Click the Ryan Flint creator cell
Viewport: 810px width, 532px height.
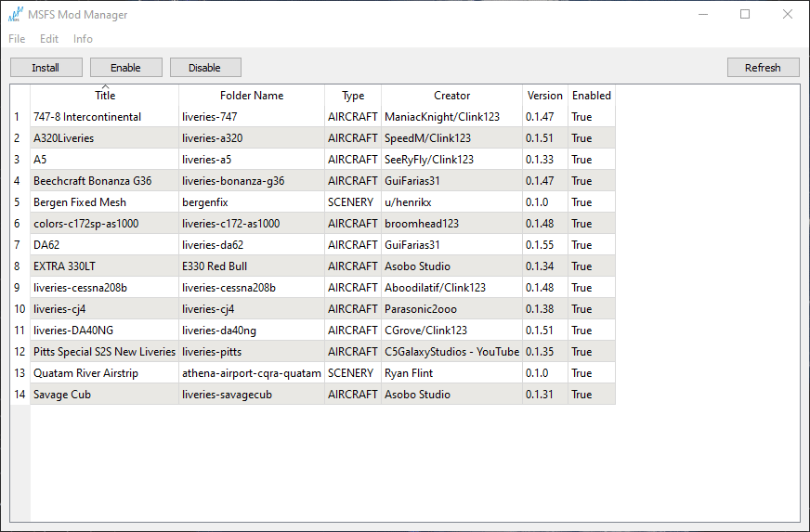tap(452, 373)
